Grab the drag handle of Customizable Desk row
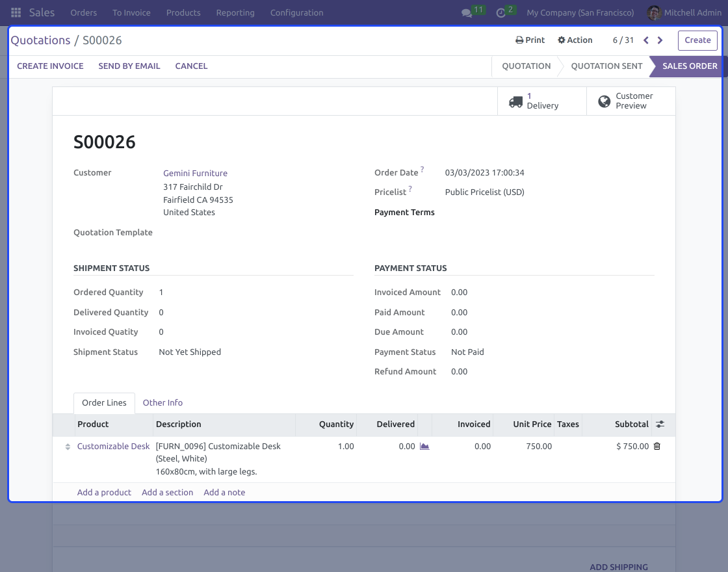 point(68,447)
